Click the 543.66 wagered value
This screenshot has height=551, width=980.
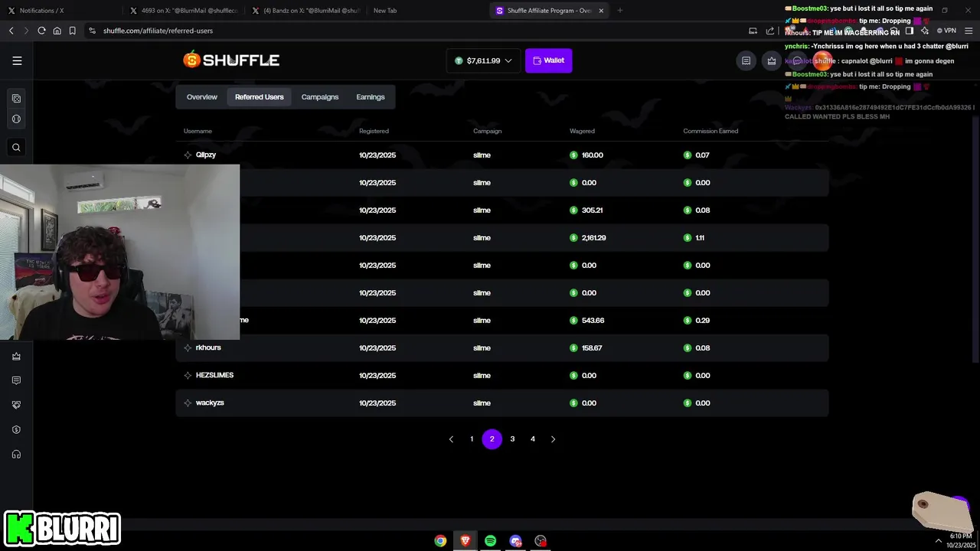point(593,321)
